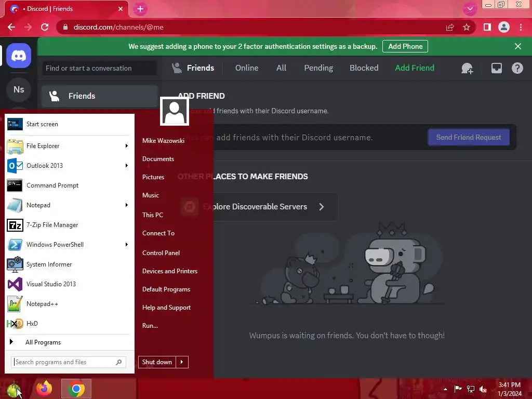Dismiss the add phone suggestion banner
The image size is (532, 399).
click(x=518, y=46)
